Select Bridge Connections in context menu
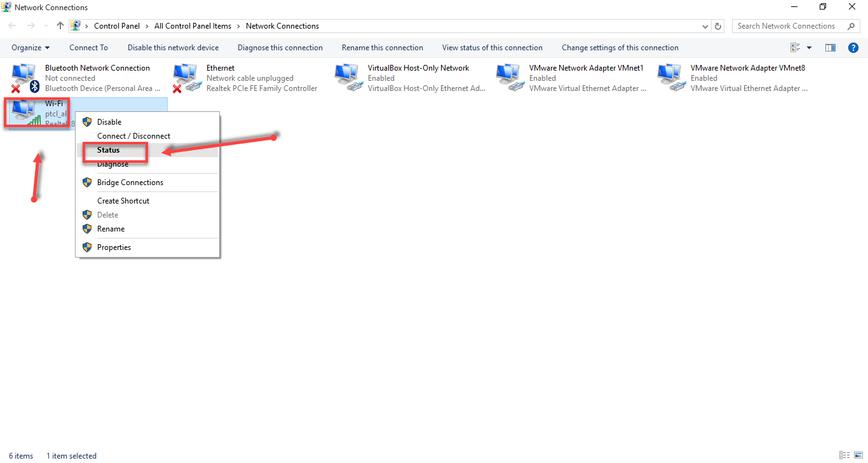The width and height of the screenshot is (868, 463). pyautogui.click(x=130, y=183)
